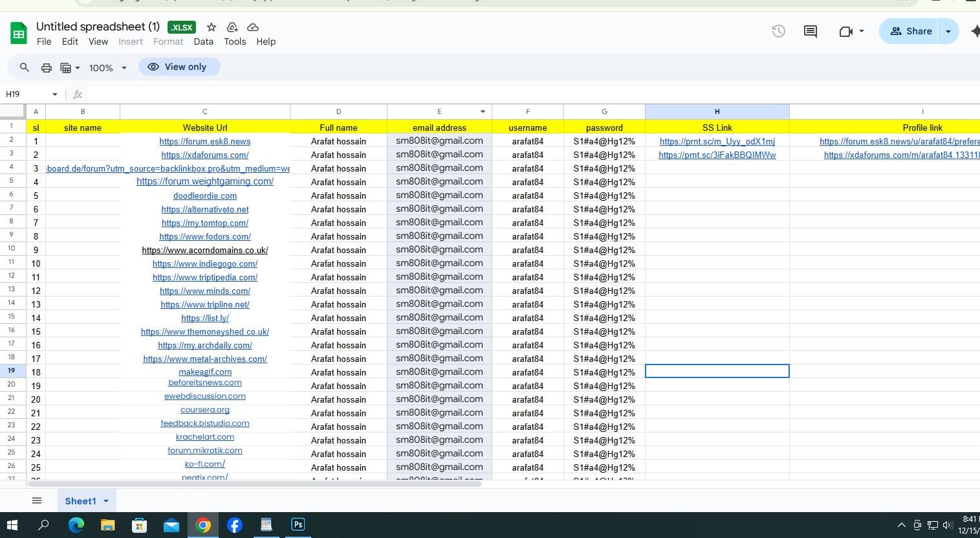Open the all sheets list icon
Viewport: 980px width, 538px height.
(37, 500)
